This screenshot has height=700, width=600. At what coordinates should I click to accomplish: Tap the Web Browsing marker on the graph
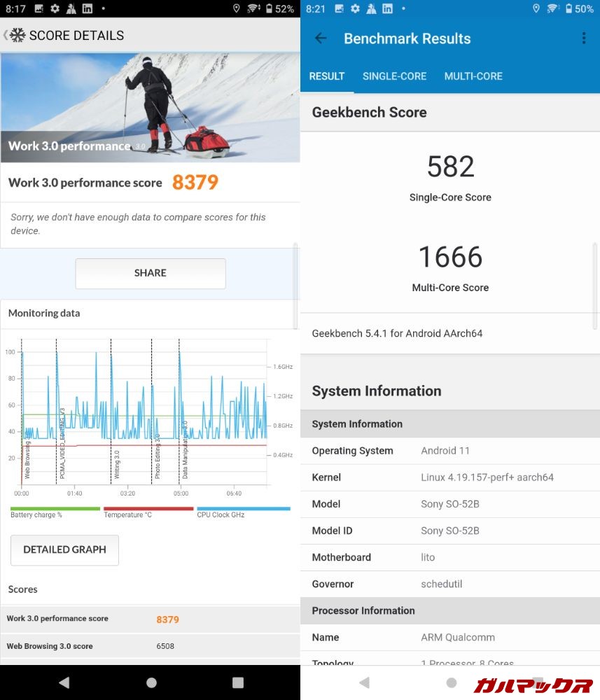[27, 458]
